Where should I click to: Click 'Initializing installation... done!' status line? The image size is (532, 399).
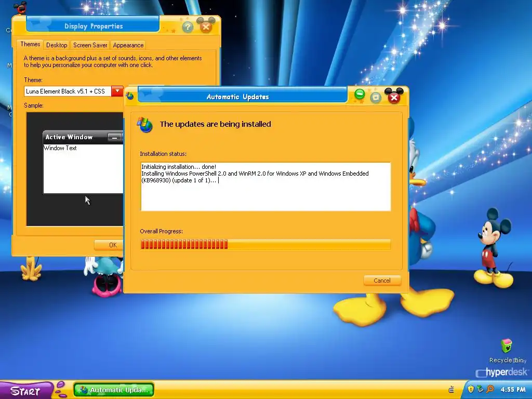point(179,167)
